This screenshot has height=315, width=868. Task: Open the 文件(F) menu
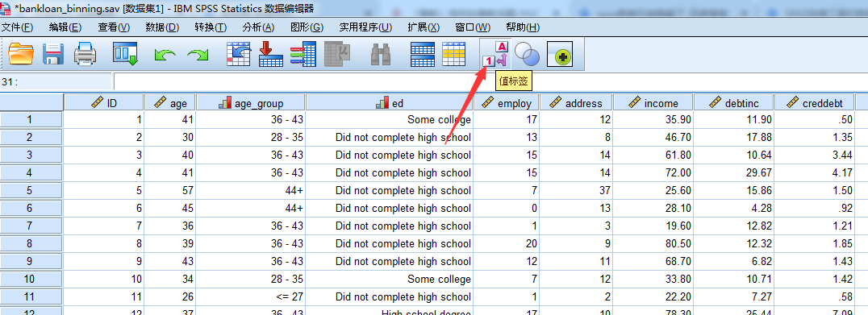17,27
